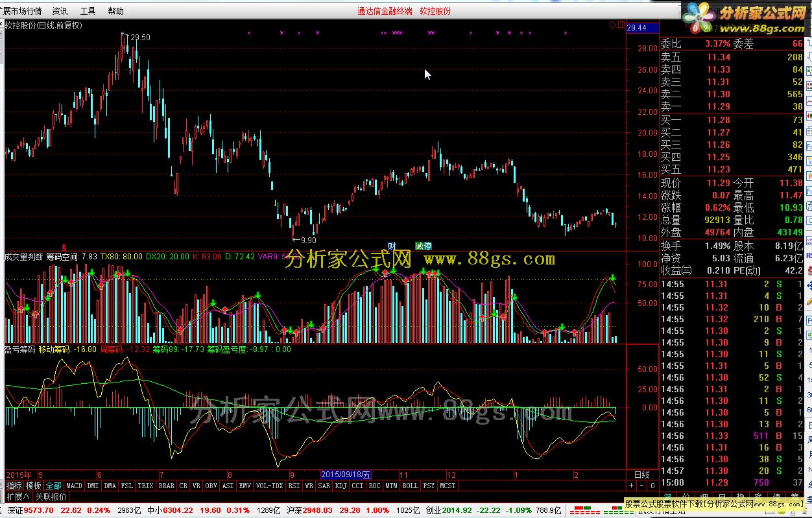The width and height of the screenshot is (812, 518).
Task: Click the 中小 index in status bar
Action: click(155, 511)
